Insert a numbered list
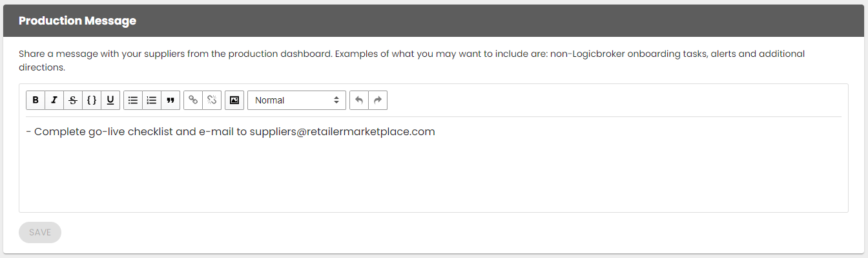 pyautogui.click(x=152, y=100)
